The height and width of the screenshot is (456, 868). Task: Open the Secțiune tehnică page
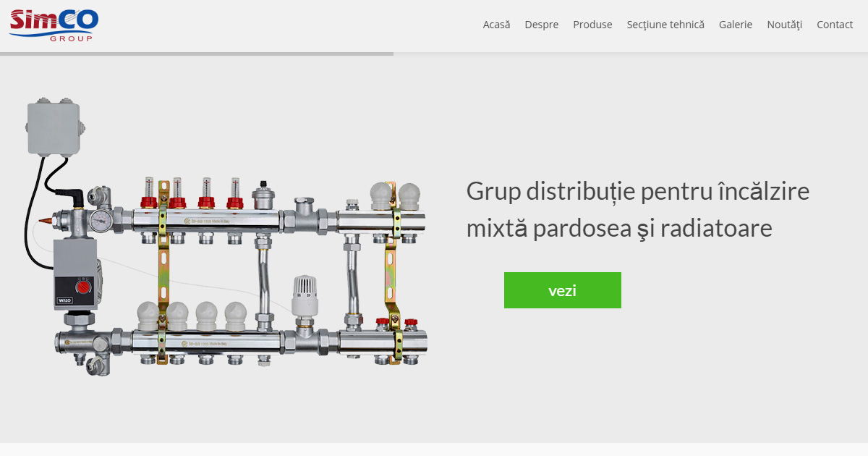click(x=665, y=24)
